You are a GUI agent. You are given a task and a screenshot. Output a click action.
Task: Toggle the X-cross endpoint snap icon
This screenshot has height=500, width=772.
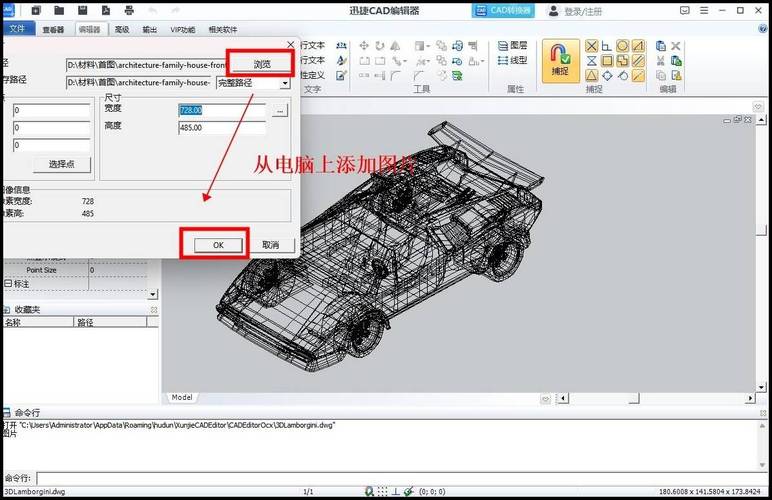(x=591, y=46)
